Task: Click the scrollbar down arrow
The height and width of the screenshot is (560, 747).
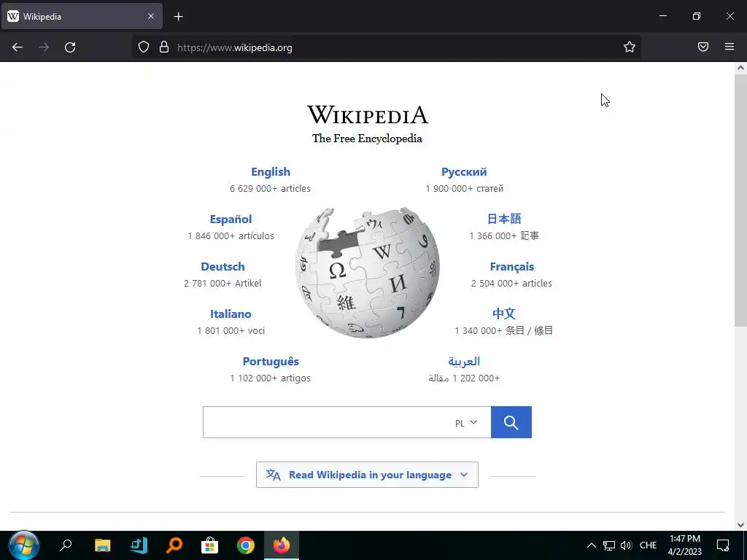Action: click(x=740, y=525)
